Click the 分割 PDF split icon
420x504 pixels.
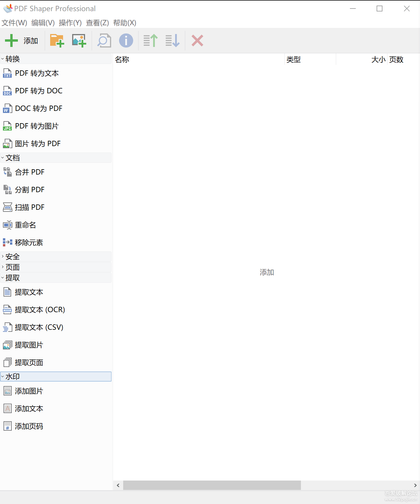coord(7,190)
